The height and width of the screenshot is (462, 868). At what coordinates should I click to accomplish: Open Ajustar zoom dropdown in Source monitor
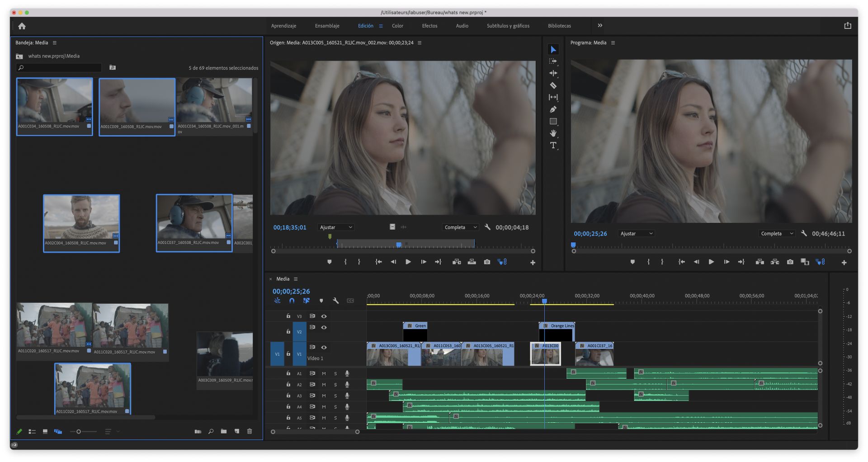click(335, 227)
